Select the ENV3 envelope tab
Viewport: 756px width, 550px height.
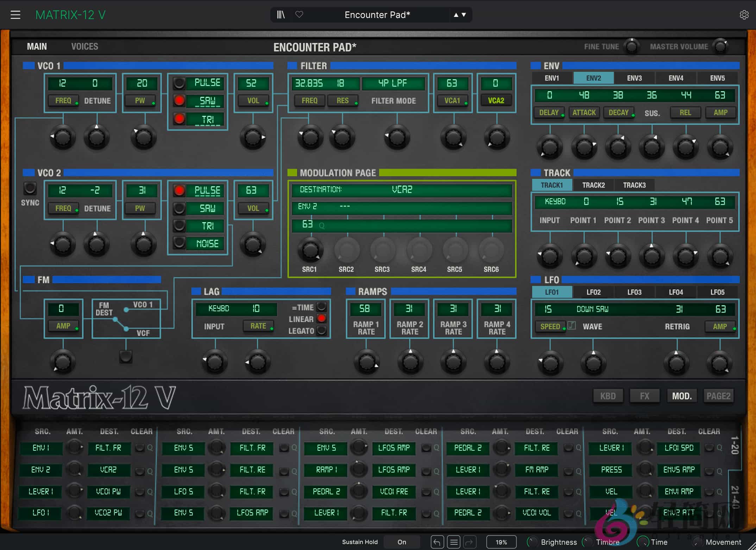point(634,78)
